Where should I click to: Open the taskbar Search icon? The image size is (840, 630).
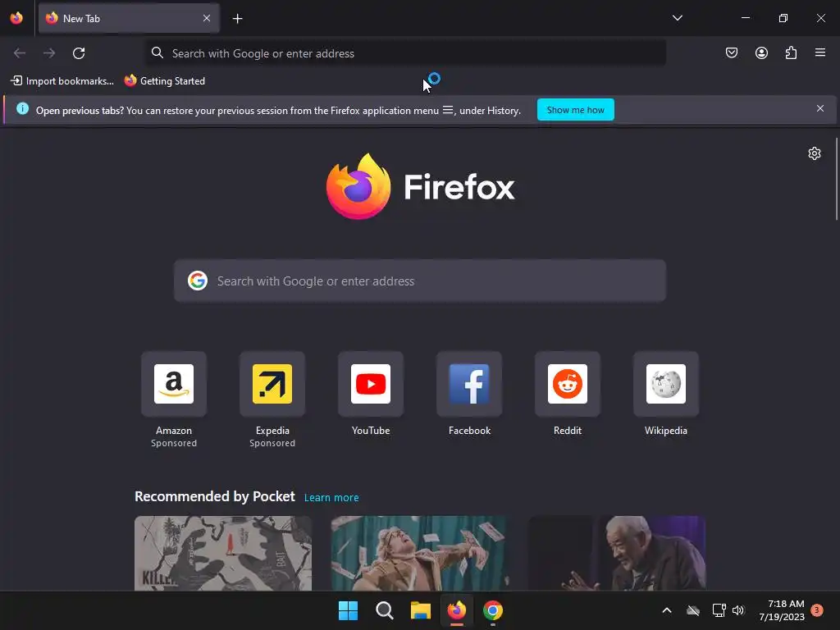pyautogui.click(x=384, y=610)
